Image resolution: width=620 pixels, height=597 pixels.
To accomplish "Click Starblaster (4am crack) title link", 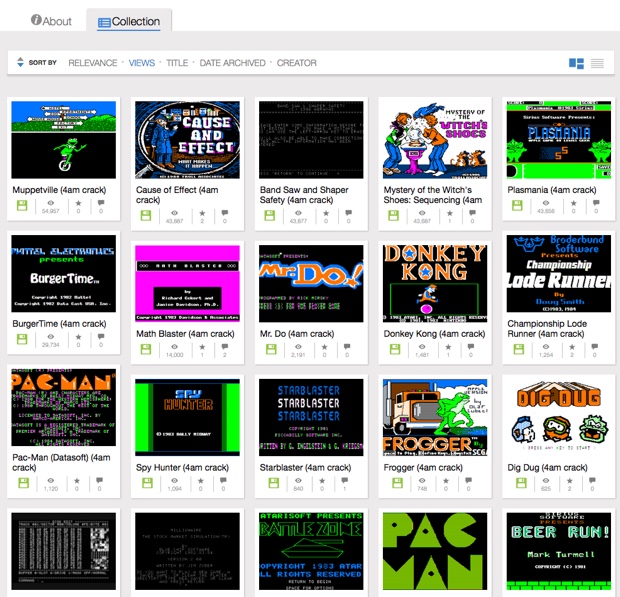I will (x=305, y=468).
